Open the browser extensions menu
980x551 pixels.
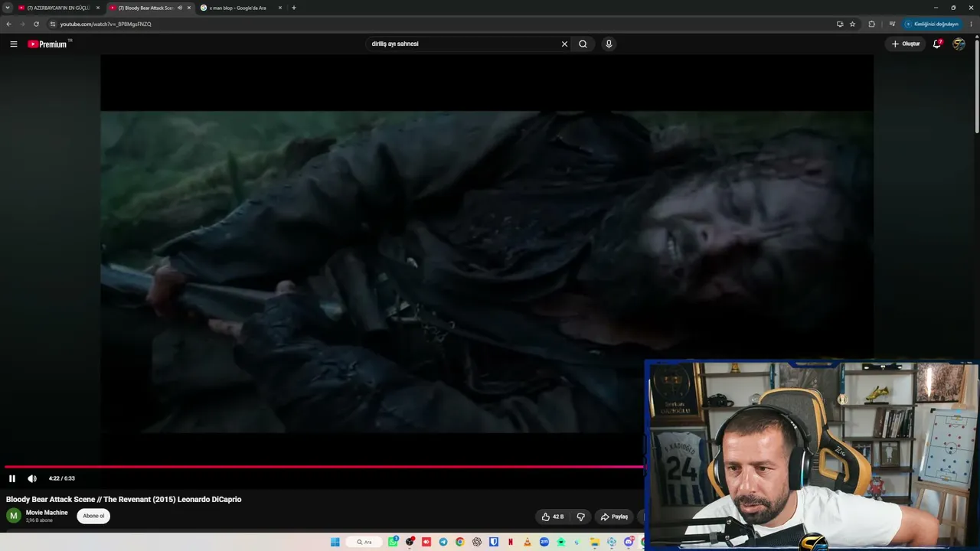(872, 24)
